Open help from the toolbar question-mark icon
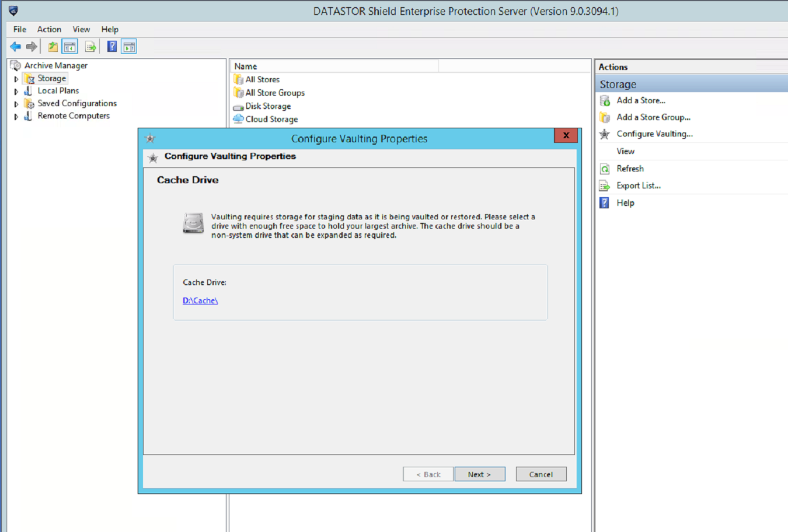 pos(112,47)
